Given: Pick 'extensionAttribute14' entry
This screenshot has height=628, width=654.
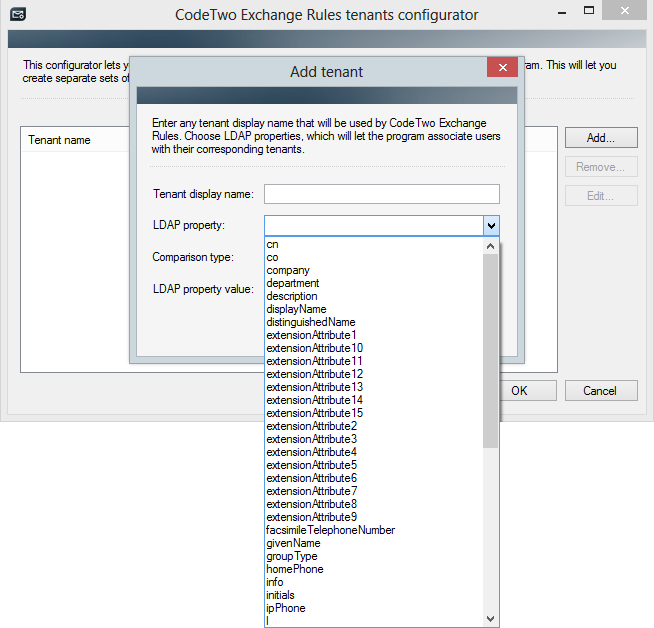Looking at the screenshot, I should (374, 400).
